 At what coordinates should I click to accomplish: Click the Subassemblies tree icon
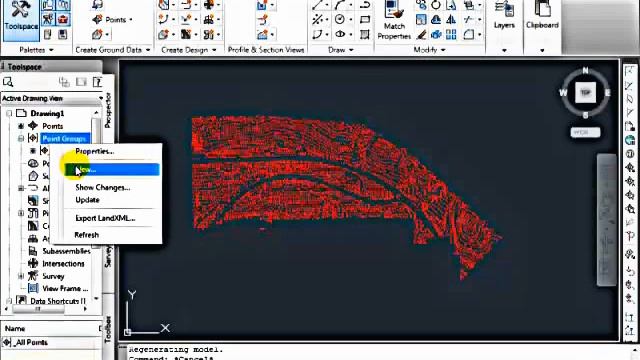pos(33,251)
